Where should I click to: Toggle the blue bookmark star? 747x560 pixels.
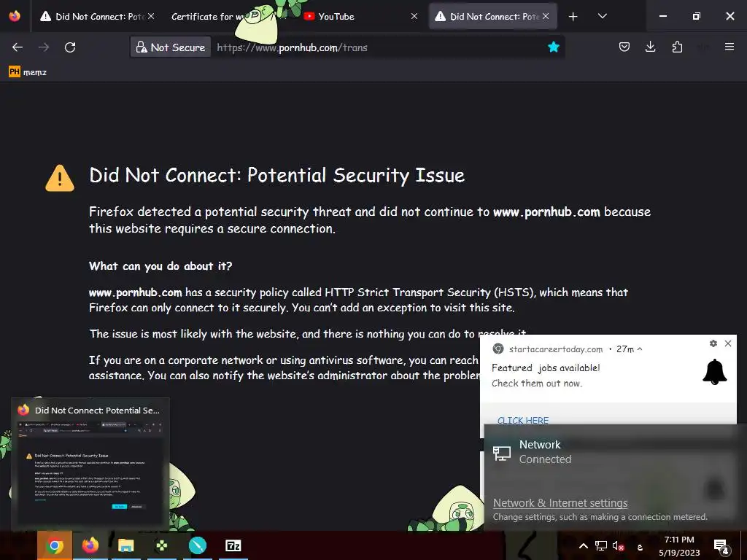coord(553,47)
